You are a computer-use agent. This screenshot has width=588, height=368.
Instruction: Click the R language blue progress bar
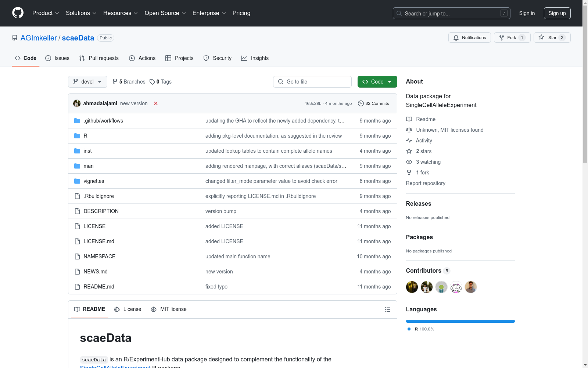pyautogui.click(x=460, y=321)
